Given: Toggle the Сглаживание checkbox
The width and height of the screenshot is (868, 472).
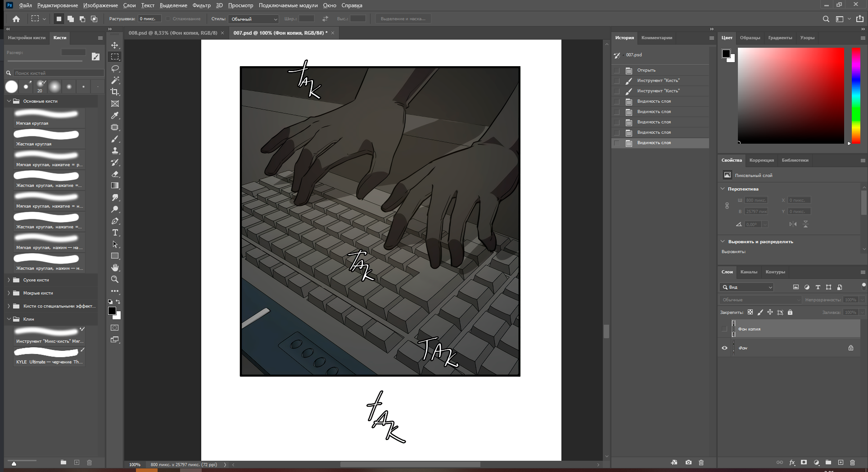Looking at the screenshot, I should click(168, 19).
